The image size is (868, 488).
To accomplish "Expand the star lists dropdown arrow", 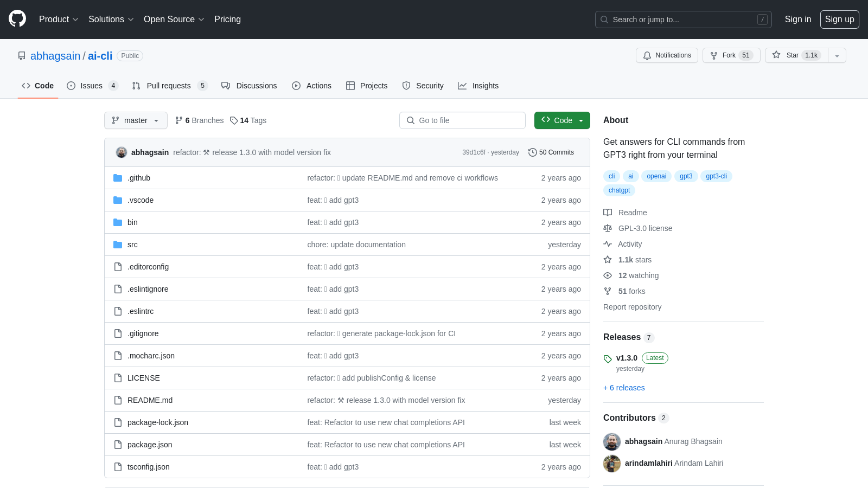I will pos(837,55).
